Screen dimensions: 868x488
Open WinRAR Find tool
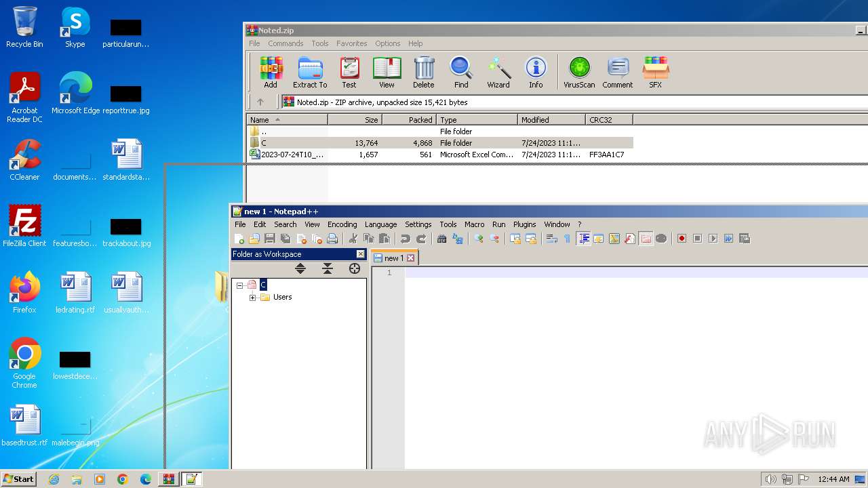point(461,73)
